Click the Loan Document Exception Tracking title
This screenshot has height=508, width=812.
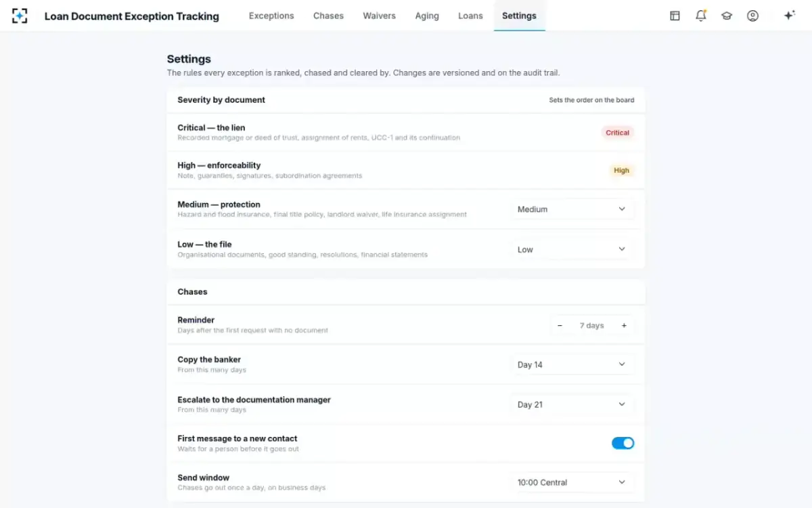[132, 16]
